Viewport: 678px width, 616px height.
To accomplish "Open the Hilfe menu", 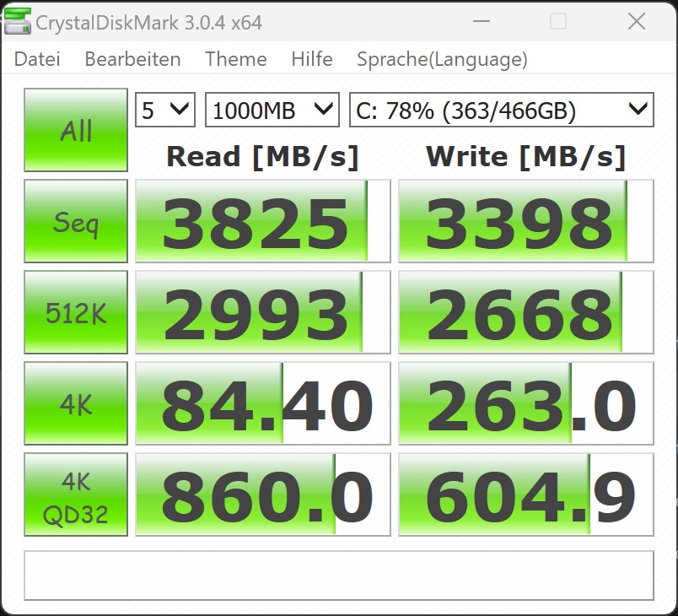I will pos(312,59).
